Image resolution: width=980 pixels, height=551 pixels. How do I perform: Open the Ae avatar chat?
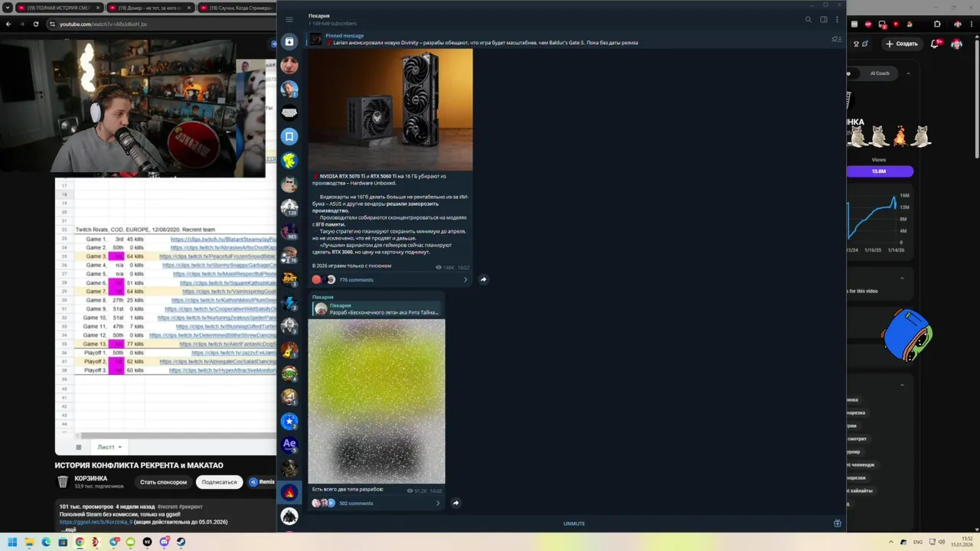289,444
